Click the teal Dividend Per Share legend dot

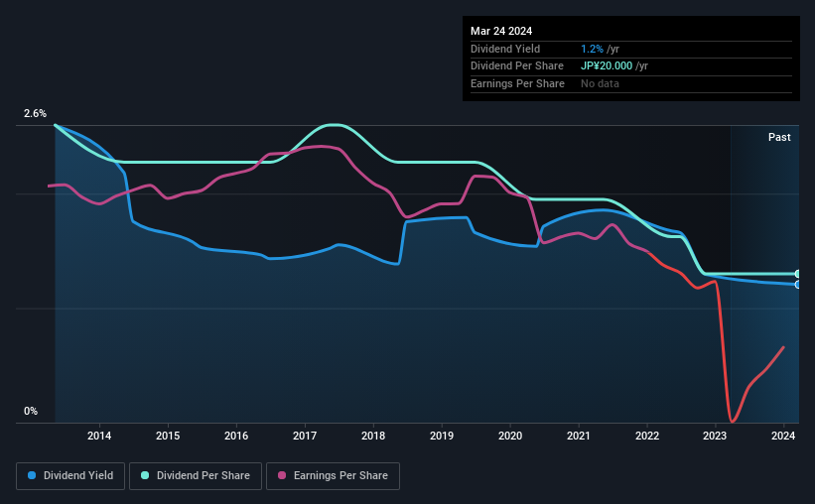coord(145,475)
